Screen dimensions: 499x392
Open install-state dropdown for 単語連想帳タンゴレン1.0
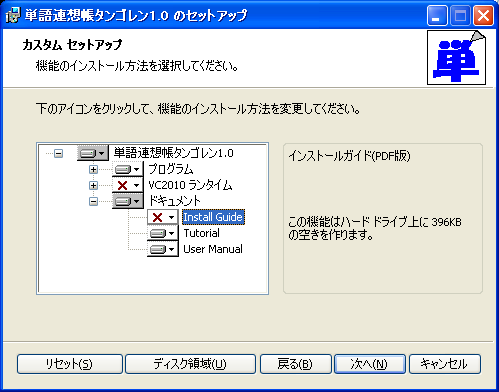[93, 153]
